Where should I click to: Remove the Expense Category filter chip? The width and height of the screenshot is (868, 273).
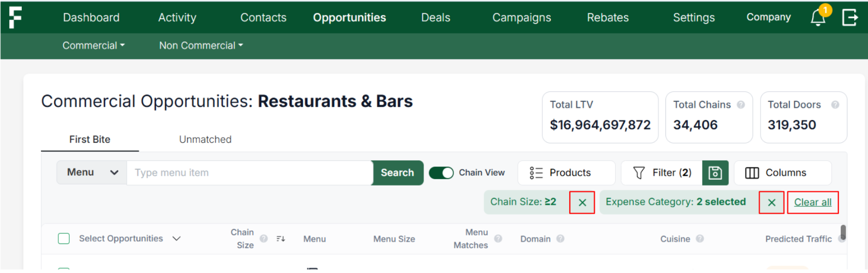(x=771, y=202)
